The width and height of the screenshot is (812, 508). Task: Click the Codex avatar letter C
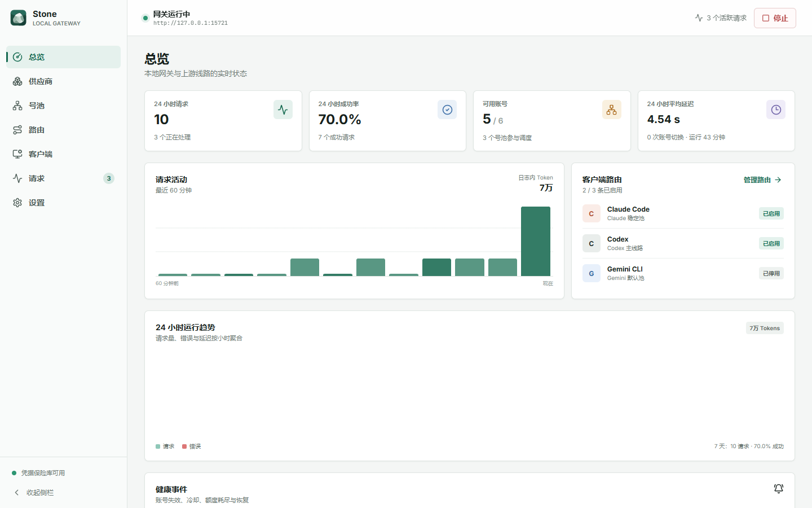coord(592,243)
